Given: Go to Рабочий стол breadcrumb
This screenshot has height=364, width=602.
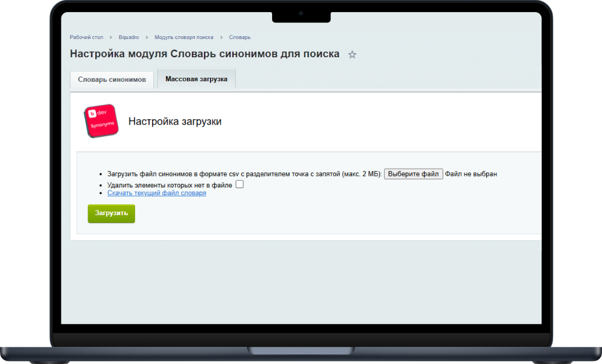Looking at the screenshot, I should [86, 37].
